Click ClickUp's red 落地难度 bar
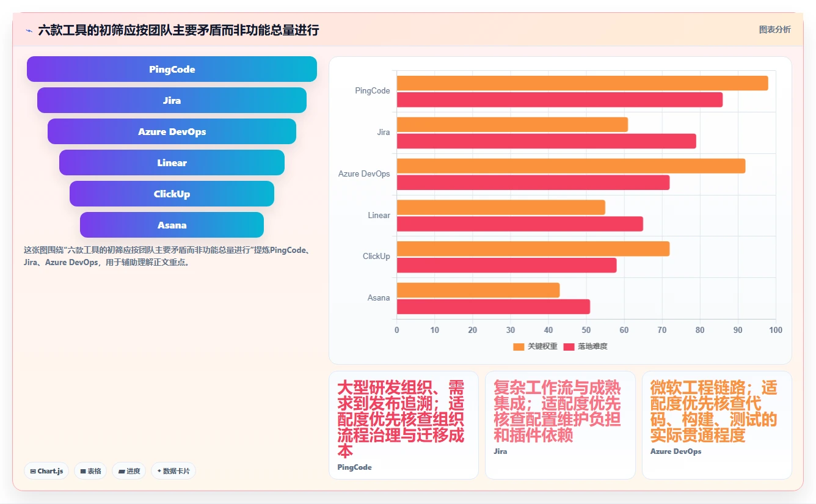 pyautogui.click(x=507, y=265)
